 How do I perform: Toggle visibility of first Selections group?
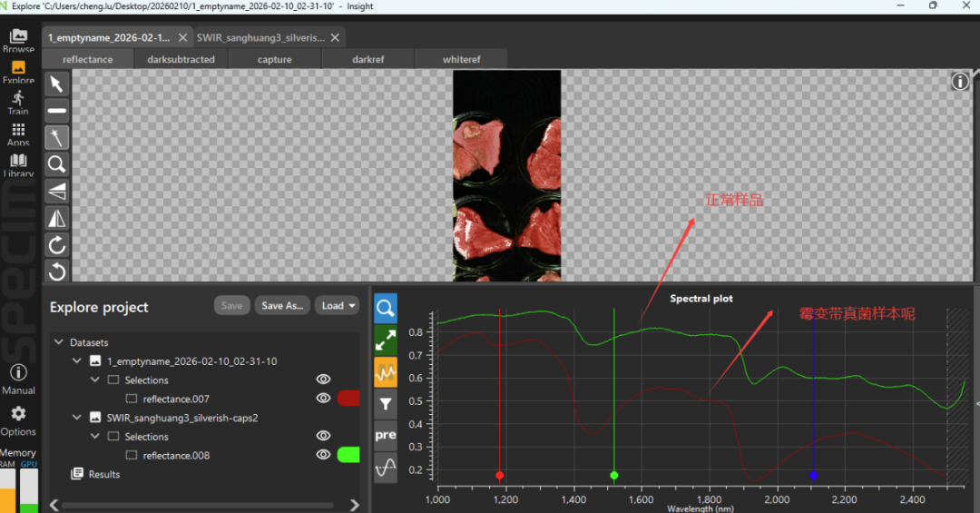[323, 380]
